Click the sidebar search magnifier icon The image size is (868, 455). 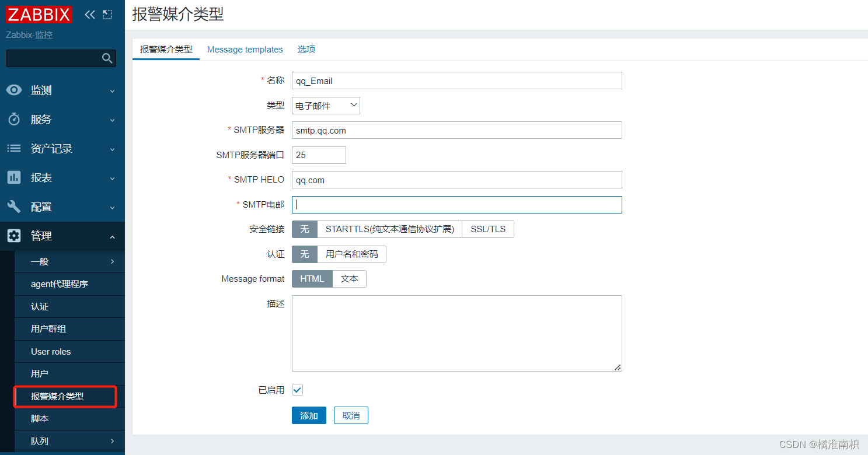tap(107, 58)
